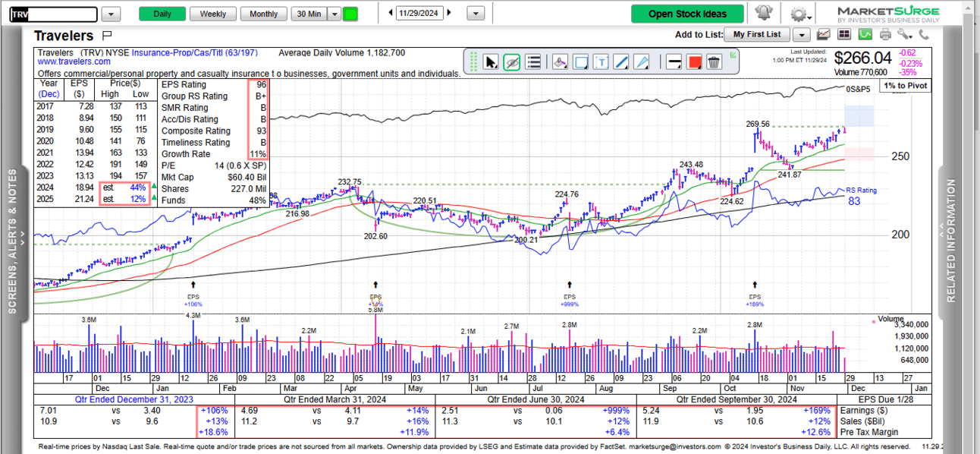Grab the drawing toolbar dotted handle
Image resolution: width=980 pixels, height=454 pixels.
point(473,61)
